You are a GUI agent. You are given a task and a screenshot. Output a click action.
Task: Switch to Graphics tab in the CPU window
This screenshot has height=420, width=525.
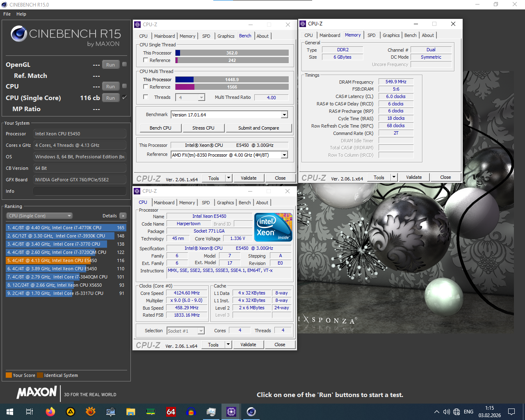[x=226, y=203]
